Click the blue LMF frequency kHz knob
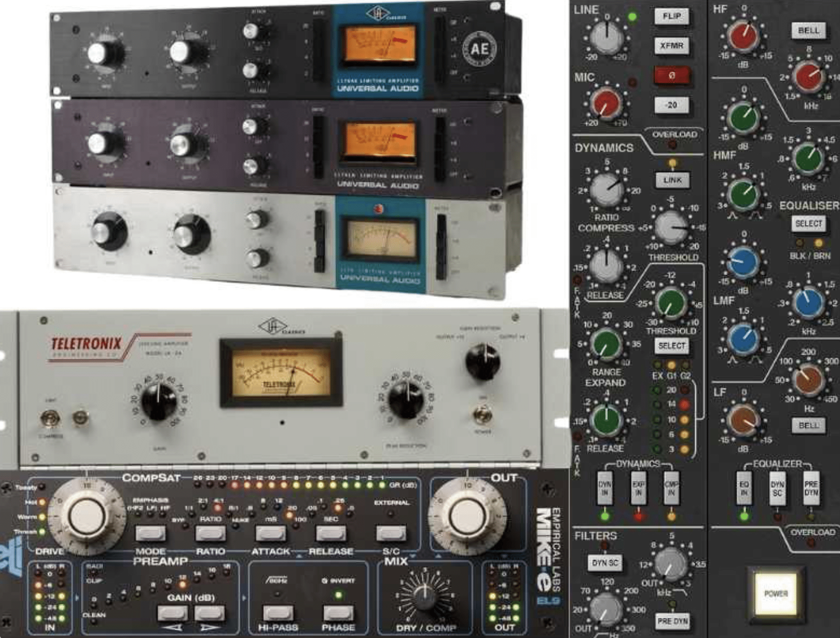This screenshot has height=638, width=840. tap(808, 303)
